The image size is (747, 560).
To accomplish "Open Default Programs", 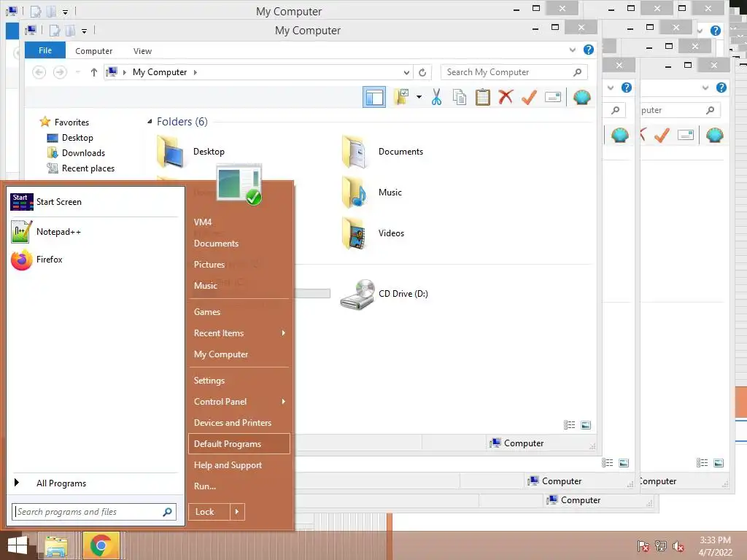I will (239, 444).
